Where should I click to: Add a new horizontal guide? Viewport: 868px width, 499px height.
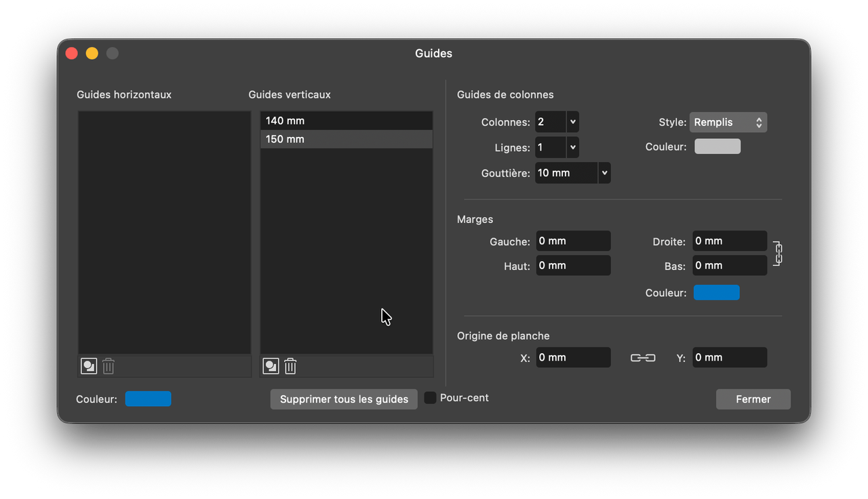tap(88, 365)
